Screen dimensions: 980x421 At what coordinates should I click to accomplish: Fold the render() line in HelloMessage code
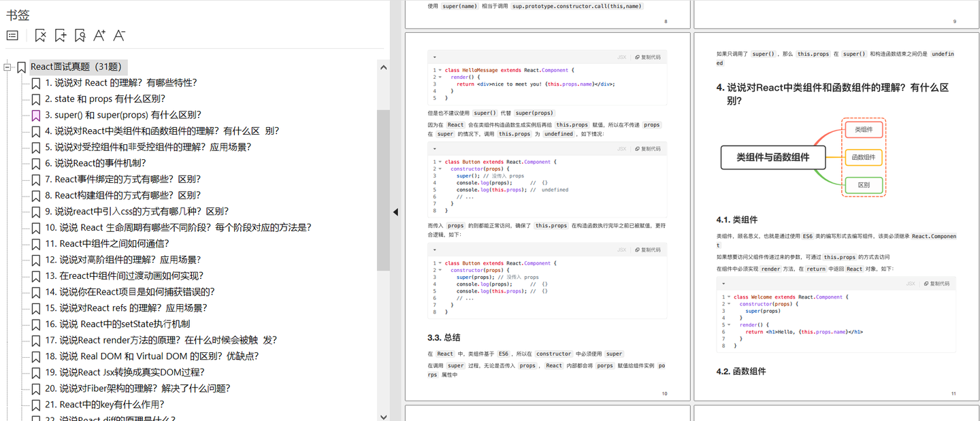tap(440, 77)
